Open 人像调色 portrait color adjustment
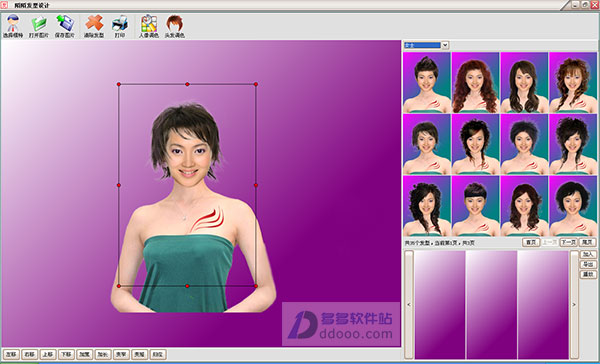This screenshot has width=600, height=364. click(149, 26)
